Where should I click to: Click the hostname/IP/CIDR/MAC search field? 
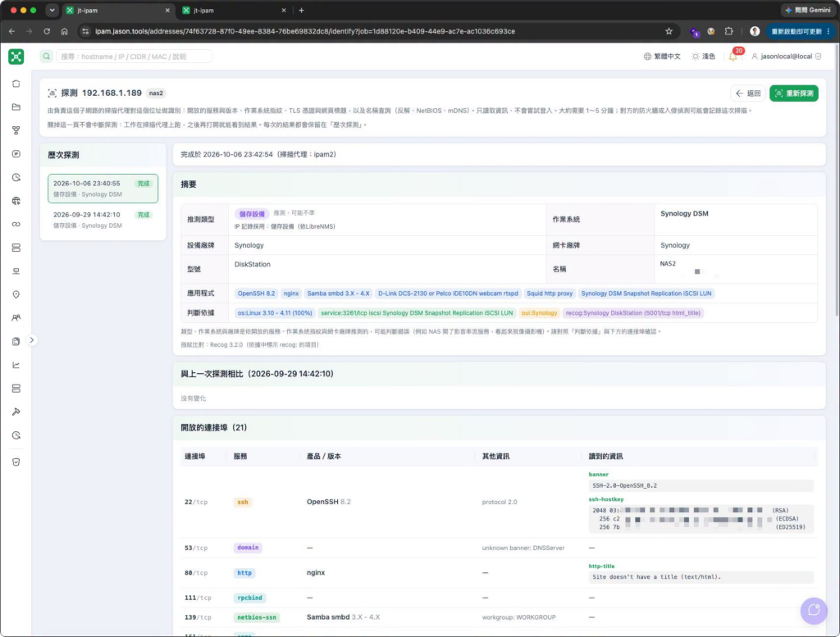pos(134,57)
